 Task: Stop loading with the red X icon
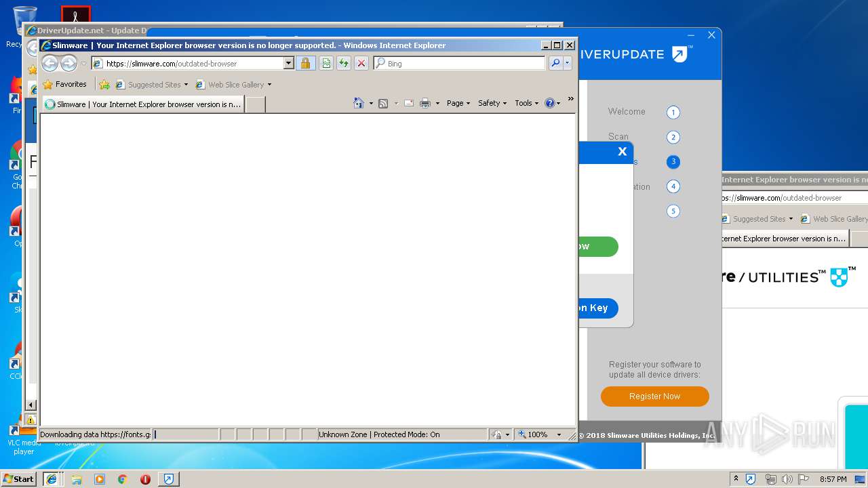(x=361, y=63)
